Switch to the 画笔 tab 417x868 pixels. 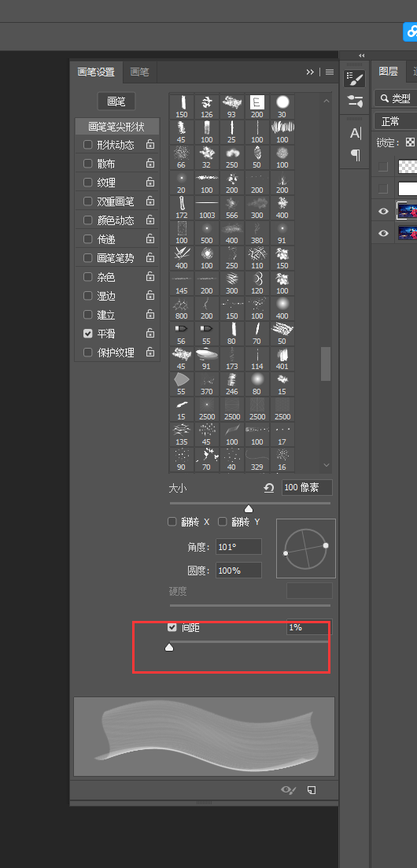tap(139, 72)
